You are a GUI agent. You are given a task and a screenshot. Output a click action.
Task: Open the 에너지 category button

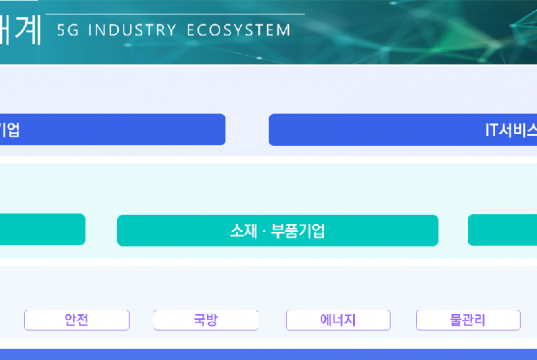click(338, 320)
